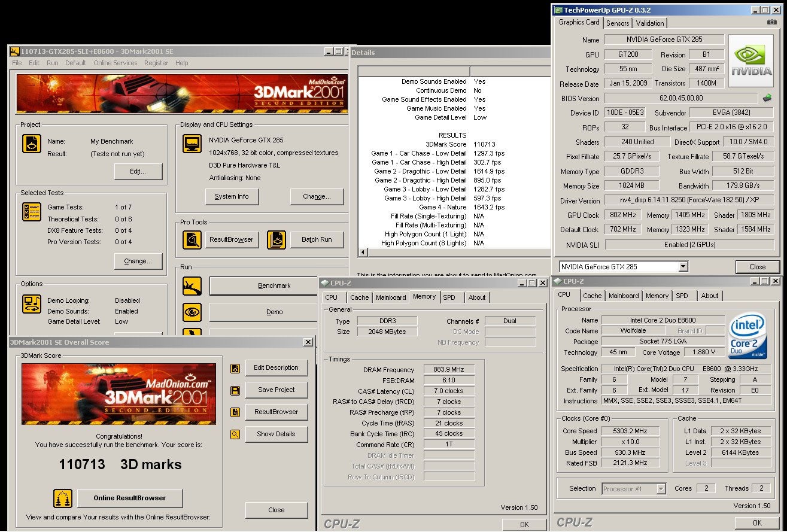Screen dimensions: 787x532
Task: Open the GPU selection dropdown in GPU-Z
Action: [x=683, y=266]
